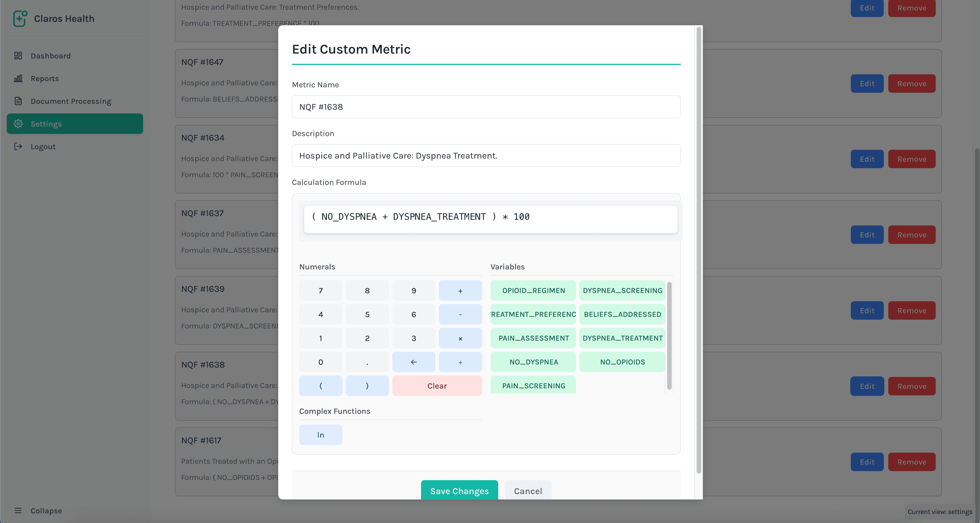
Task: Click the Collapse hamburger icon
Action: pos(18,511)
